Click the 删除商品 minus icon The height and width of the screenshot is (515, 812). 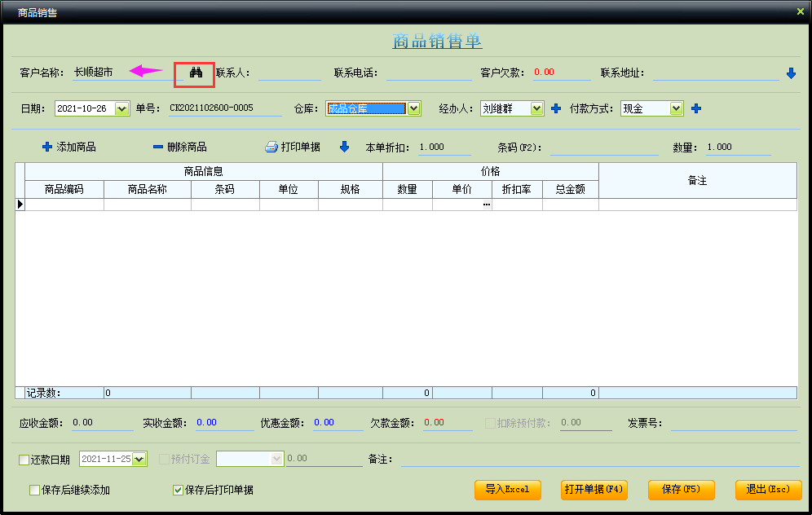[x=158, y=147]
